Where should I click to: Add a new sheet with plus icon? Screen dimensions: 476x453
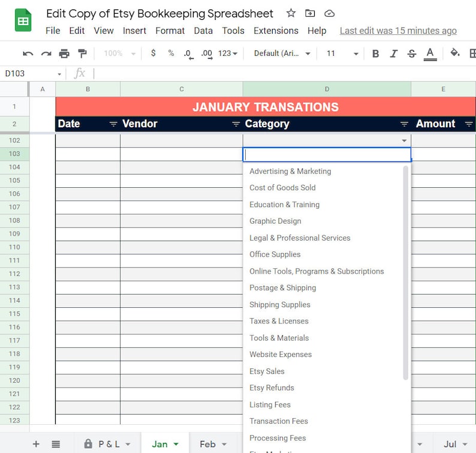pyautogui.click(x=36, y=444)
